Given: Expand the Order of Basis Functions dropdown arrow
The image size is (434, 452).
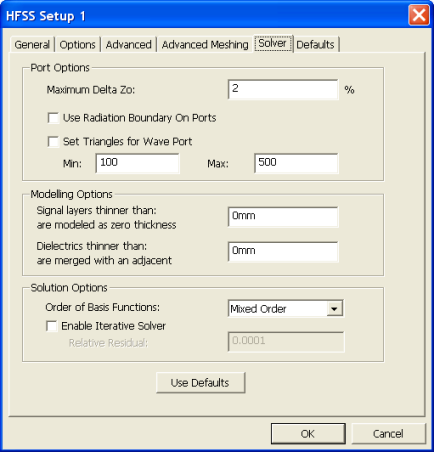Looking at the screenshot, I should [334, 309].
